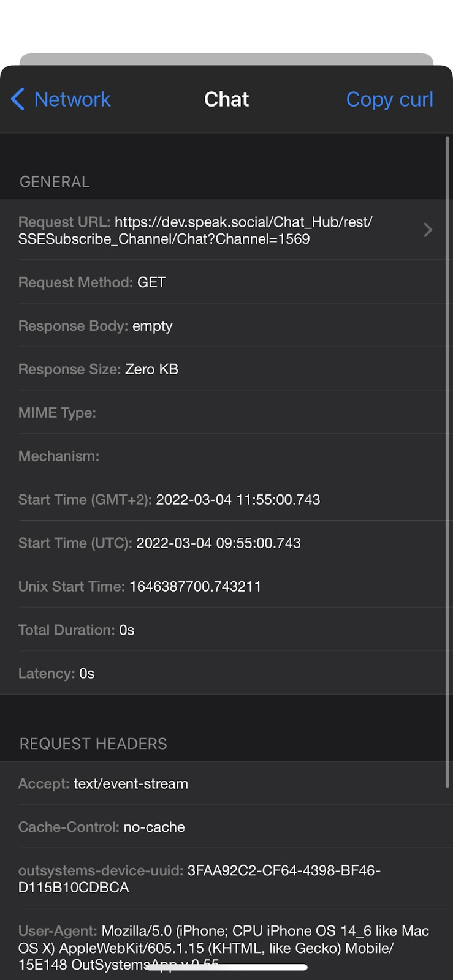Screen dimensions: 453x980
Task: Tap Unix Start Time value
Action: [x=195, y=587]
